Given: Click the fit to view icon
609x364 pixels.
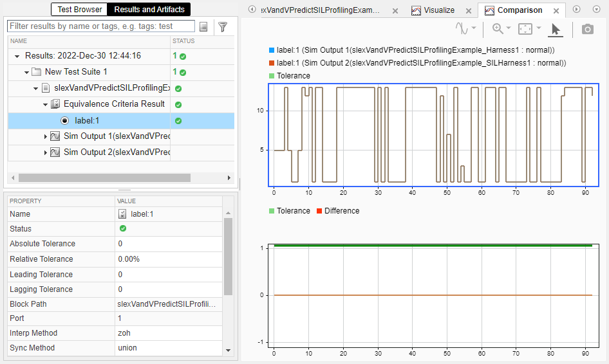Looking at the screenshot, I should [526, 29].
